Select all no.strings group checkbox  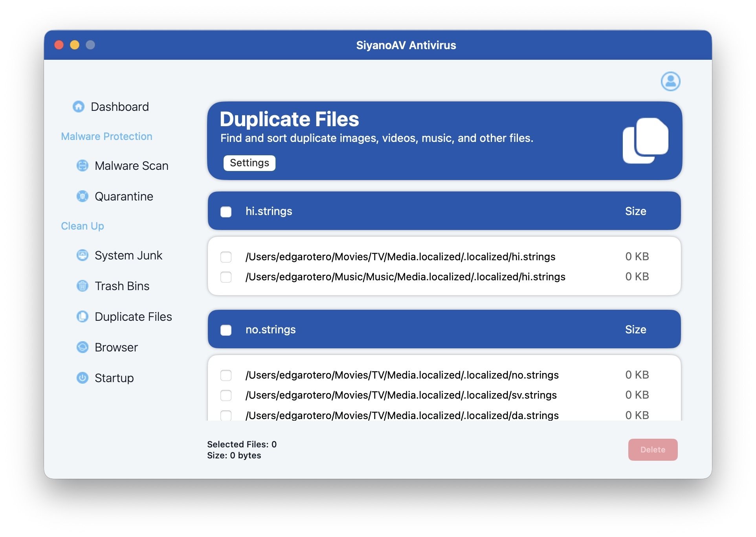[226, 330]
